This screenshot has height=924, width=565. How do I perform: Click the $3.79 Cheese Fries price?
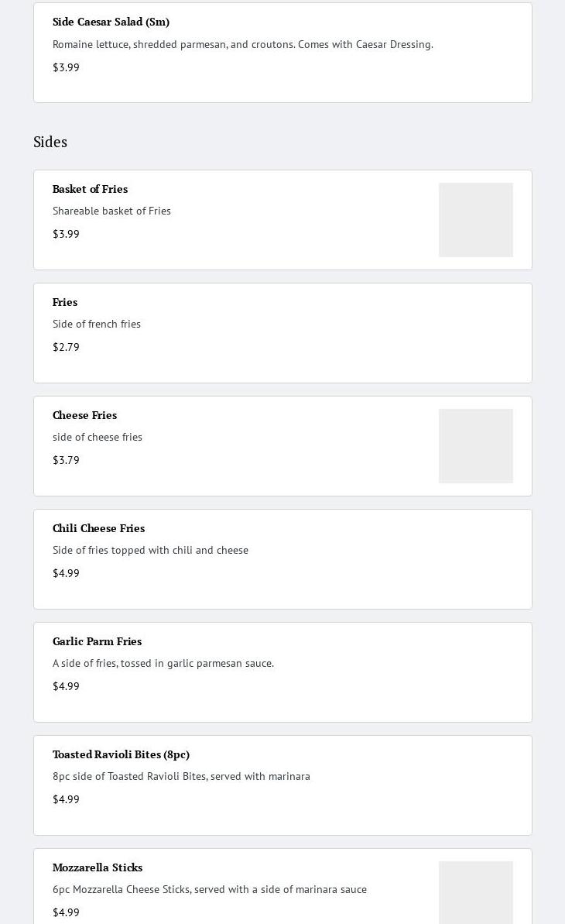(x=66, y=460)
